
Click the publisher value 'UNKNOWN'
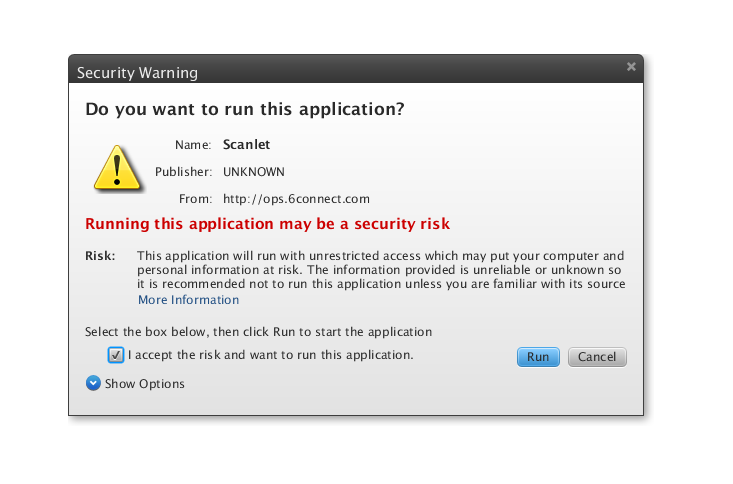(253, 172)
